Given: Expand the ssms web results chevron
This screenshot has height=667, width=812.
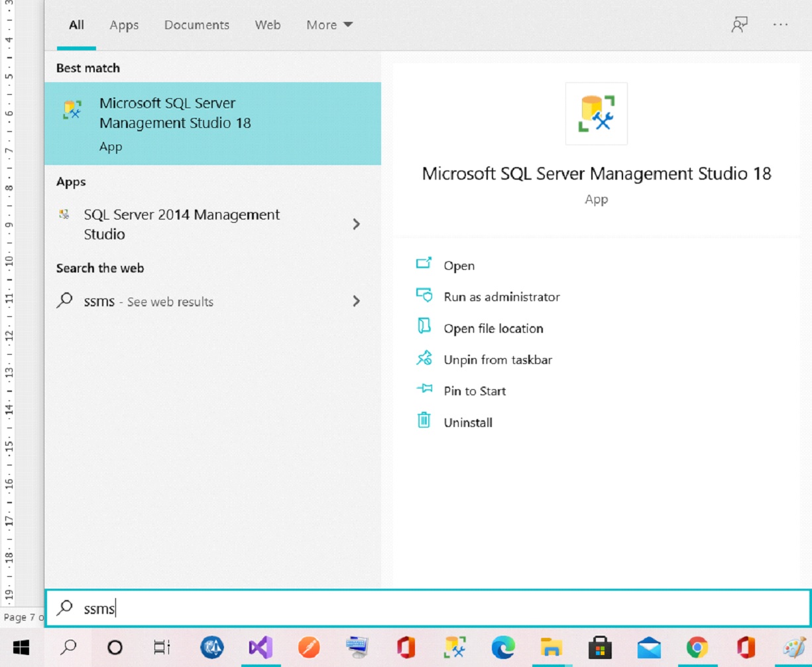Looking at the screenshot, I should pyautogui.click(x=356, y=301).
